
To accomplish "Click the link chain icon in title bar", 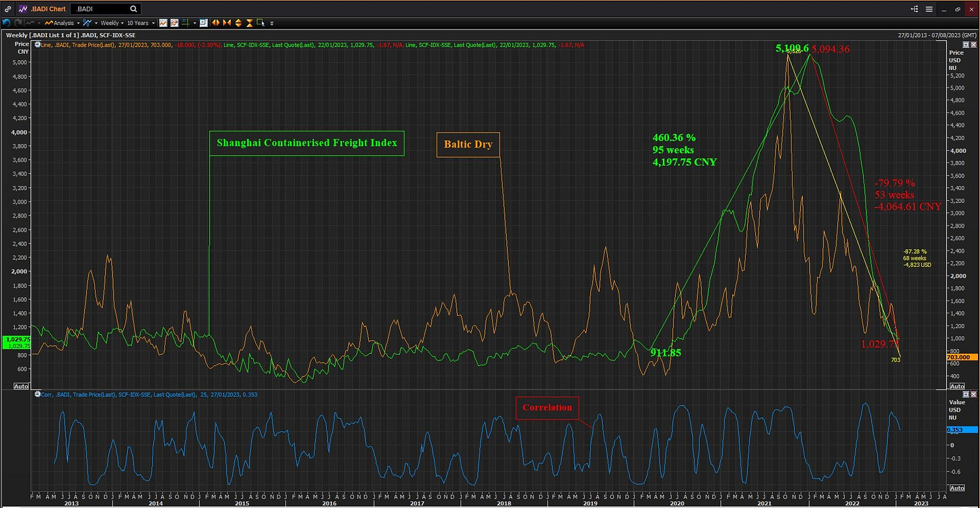I will [x=7, y=9].
